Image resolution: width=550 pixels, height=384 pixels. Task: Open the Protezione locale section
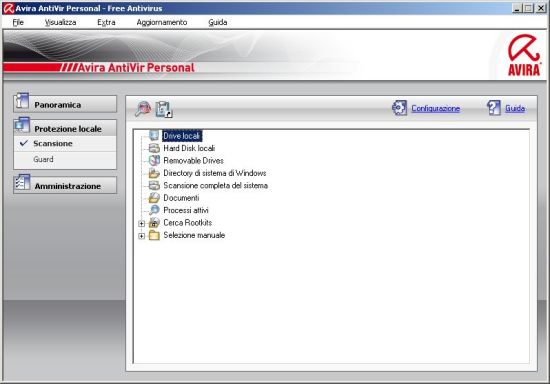65,128
